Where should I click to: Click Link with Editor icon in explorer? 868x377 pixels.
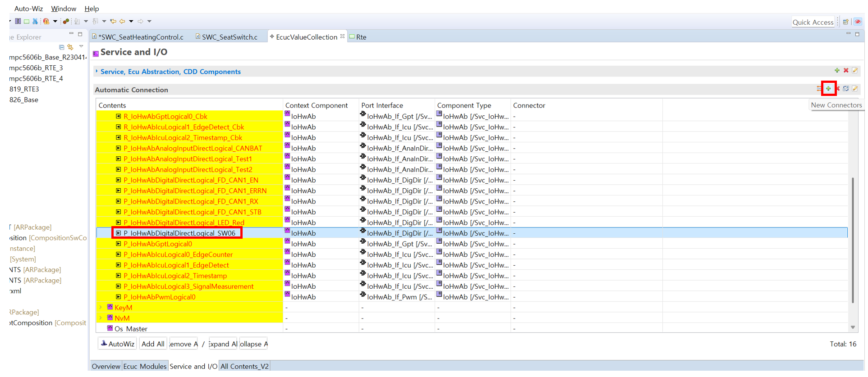click(70, 47)
